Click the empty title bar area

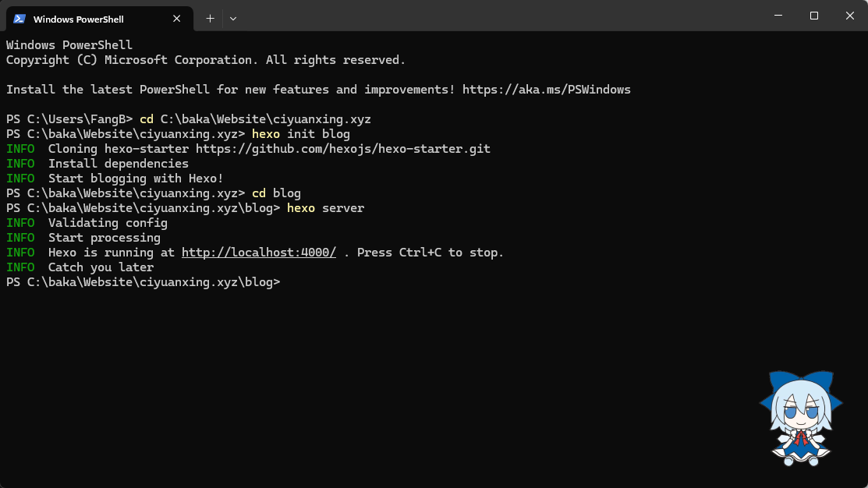pos(499,16)
